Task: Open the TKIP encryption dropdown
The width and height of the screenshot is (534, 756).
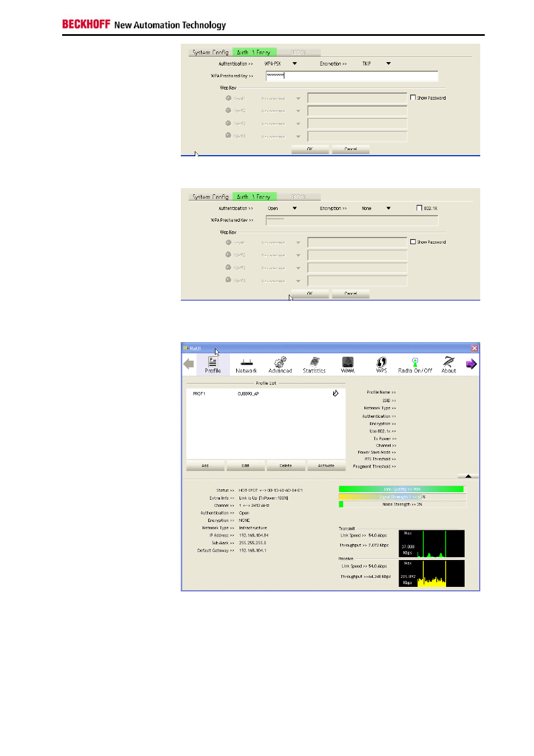Action: point(388,64)
